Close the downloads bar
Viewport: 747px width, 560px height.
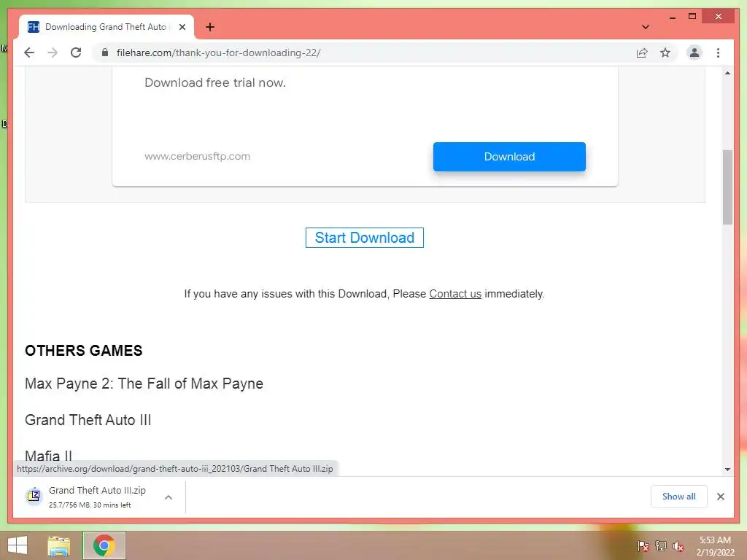(x=720, y=497)
